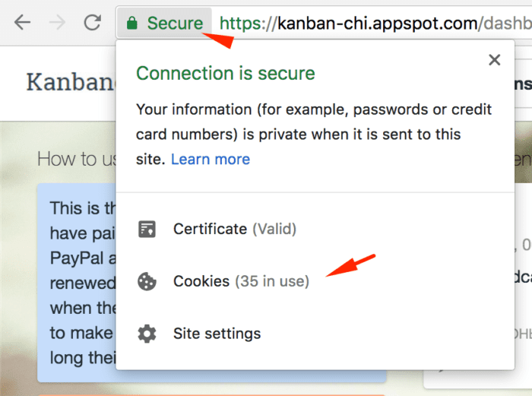Image resolution: width=532 pixels, height=396 pixels.
Task: Click the grayed forward navigation arrow
Action: 57,23
